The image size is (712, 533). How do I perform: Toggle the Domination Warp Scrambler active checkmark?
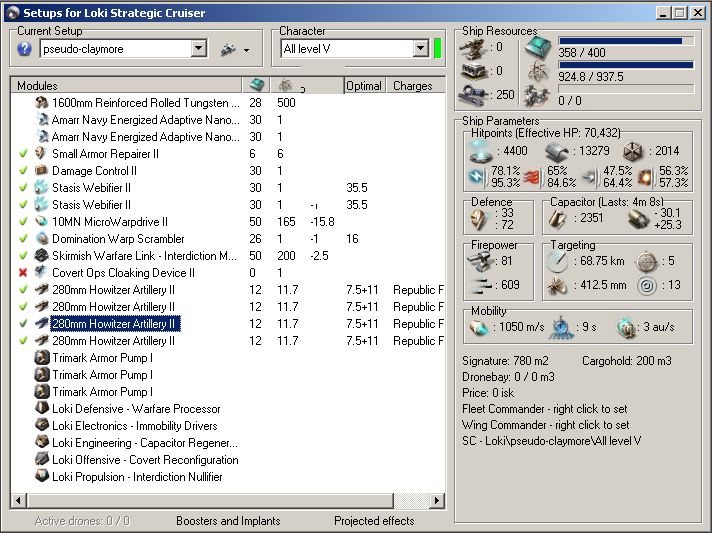pos(24,239)
